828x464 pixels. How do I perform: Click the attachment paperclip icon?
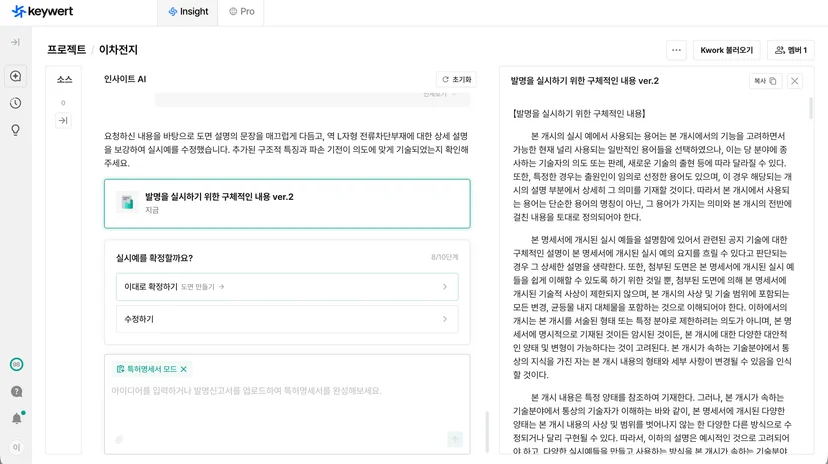point(119,439)
